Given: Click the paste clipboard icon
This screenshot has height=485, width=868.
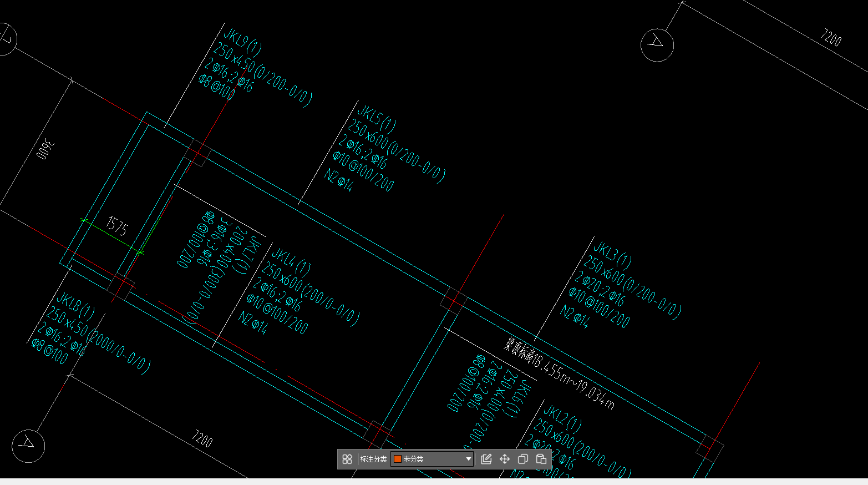Looking at the screenshot, I should tap(541, 459).
